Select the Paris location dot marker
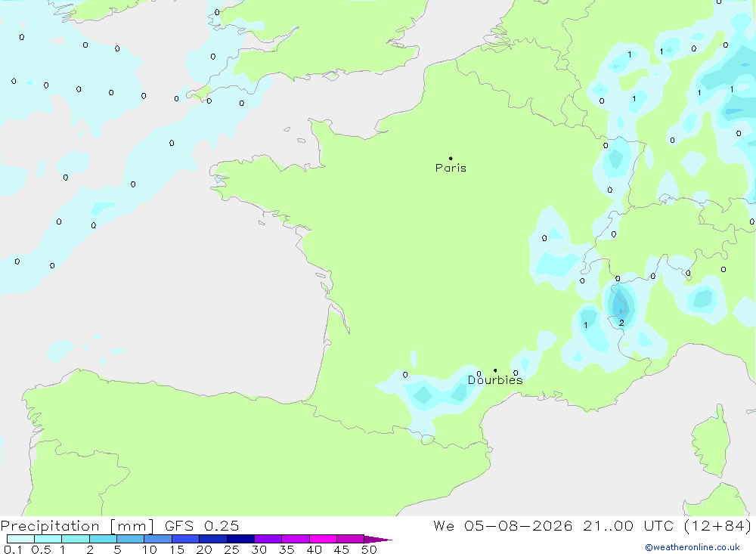The image size is (756, 554). point(451,158)
